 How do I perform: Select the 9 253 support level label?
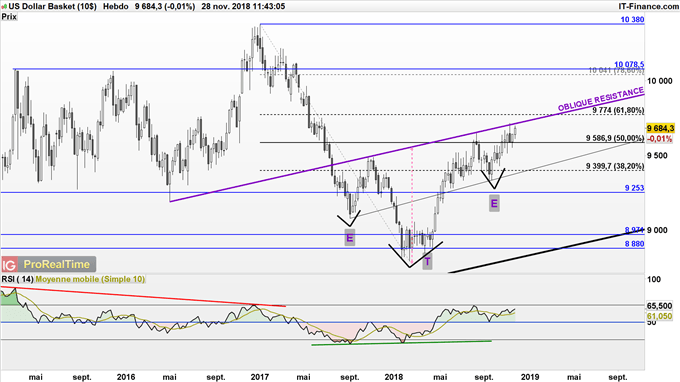pyautogui.click(x=634, y=188)
